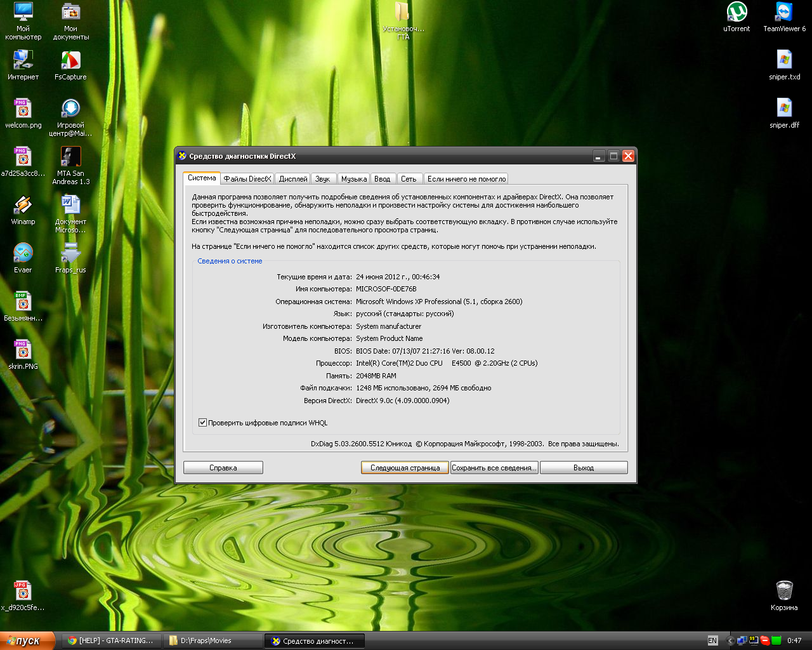Select the x_d920c5fe JPG file icon

[23, 596]
